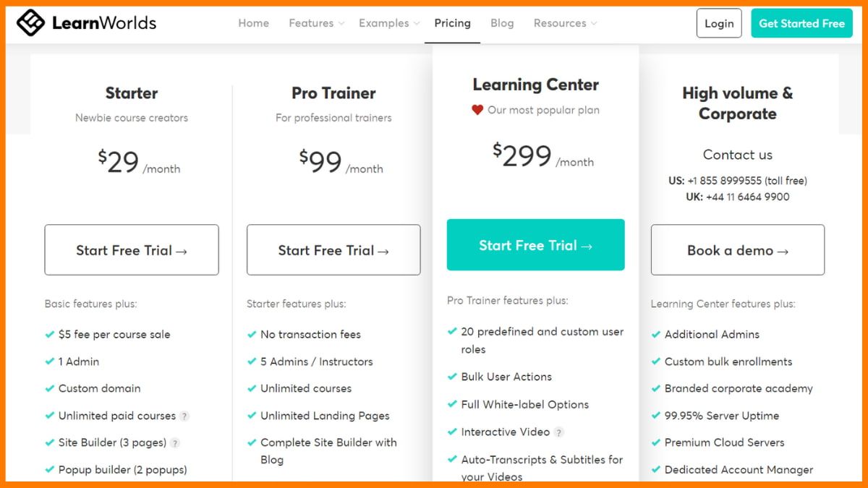
Task: Expand the Features dropdown
Action: 315,22
